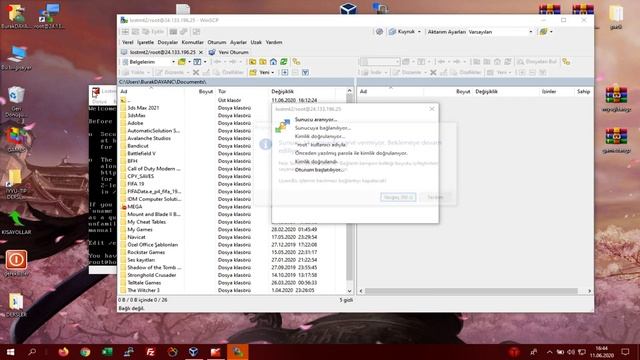Click down arrow of local panel vertical scrollbar
This screenshot has height=360, width=640.
349,291
